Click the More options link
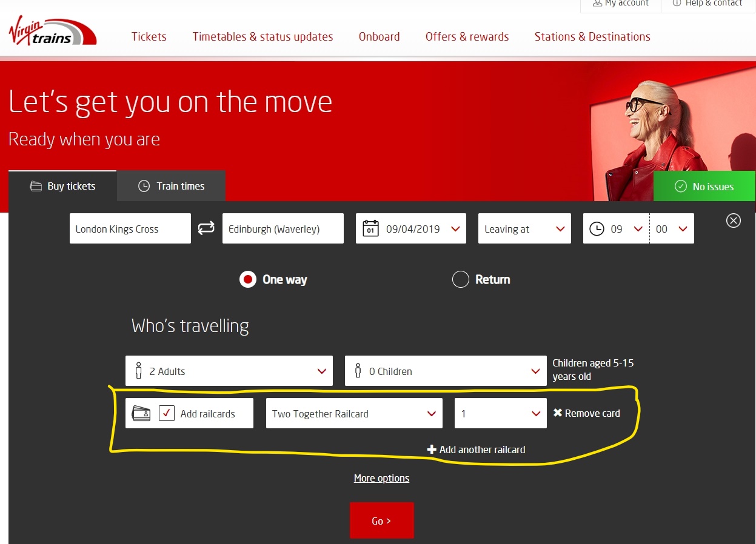The image size is (756, 544). click(382, 478)
